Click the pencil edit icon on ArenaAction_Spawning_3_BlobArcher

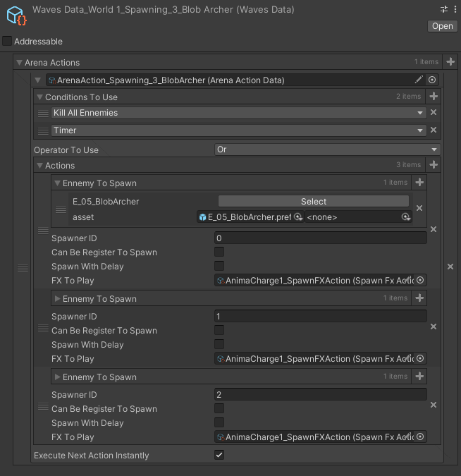[419, 80]
